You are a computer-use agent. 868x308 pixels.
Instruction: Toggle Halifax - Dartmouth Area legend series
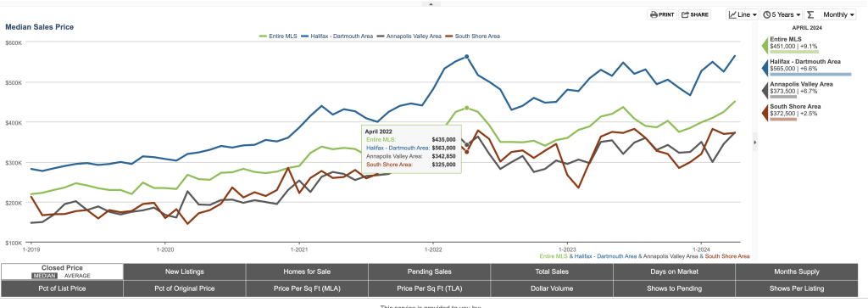pos(337,36)
